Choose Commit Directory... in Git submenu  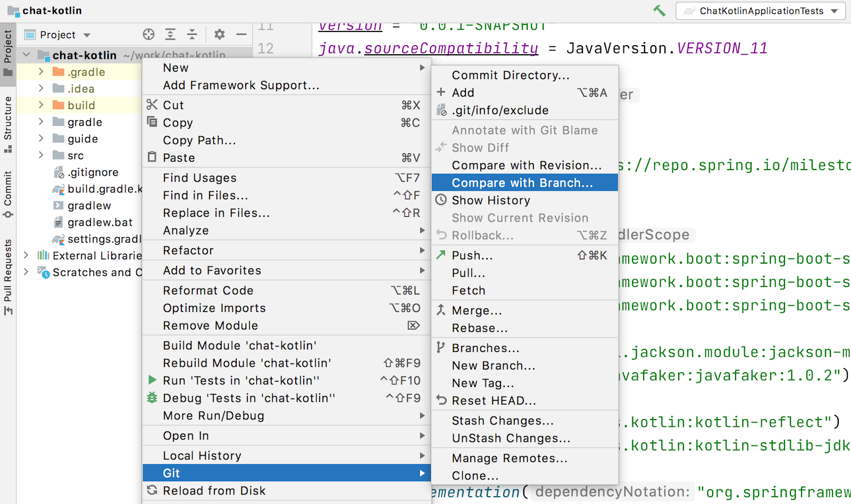(x=525, y=75)
